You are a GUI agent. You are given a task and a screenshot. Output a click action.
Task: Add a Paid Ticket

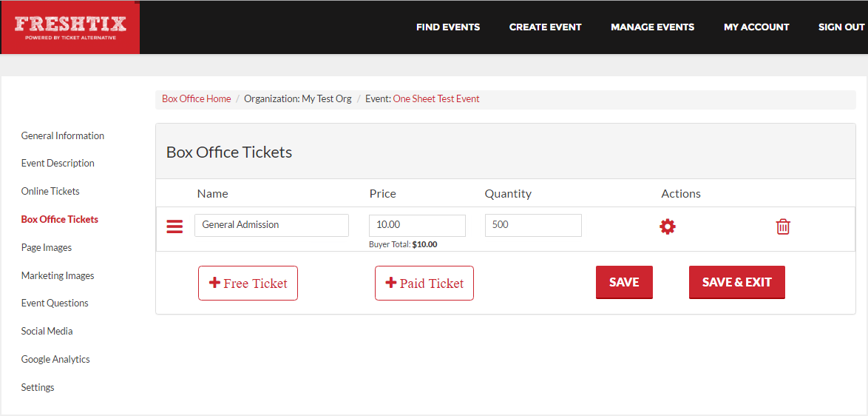[424, 283]
